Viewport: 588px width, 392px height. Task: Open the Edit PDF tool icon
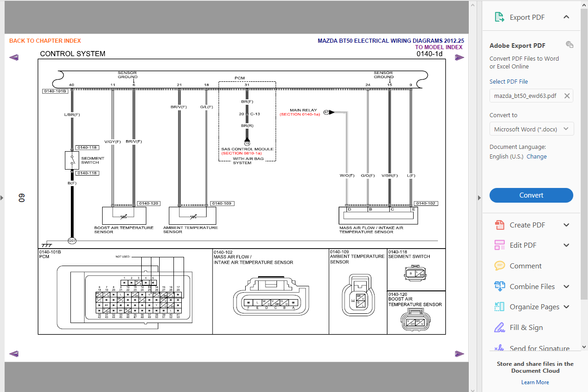pos(499,245)
